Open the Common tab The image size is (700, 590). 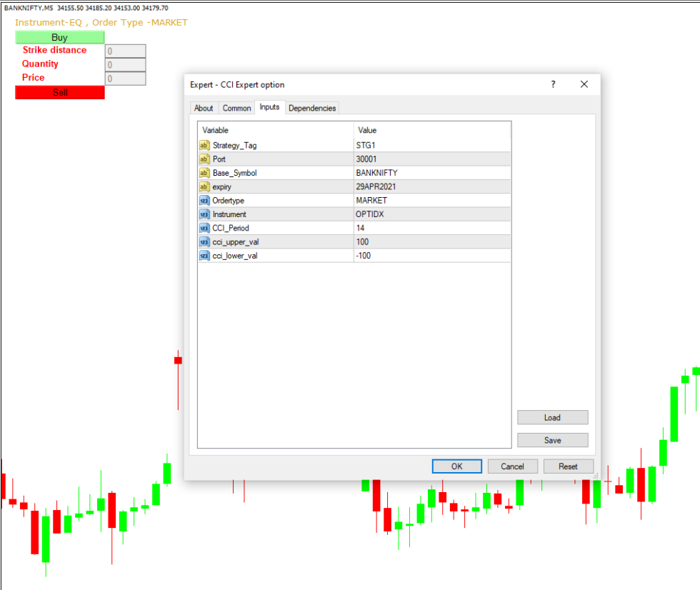(236, 108)
